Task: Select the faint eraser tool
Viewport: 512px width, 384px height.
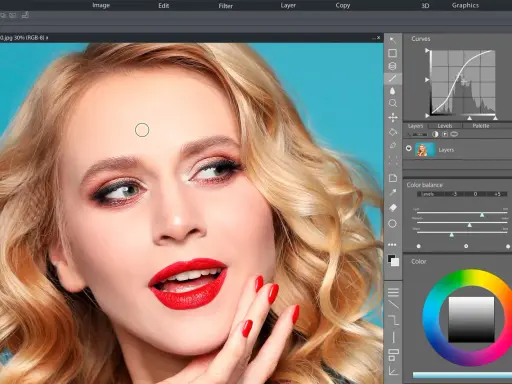Action: (393, 145)
